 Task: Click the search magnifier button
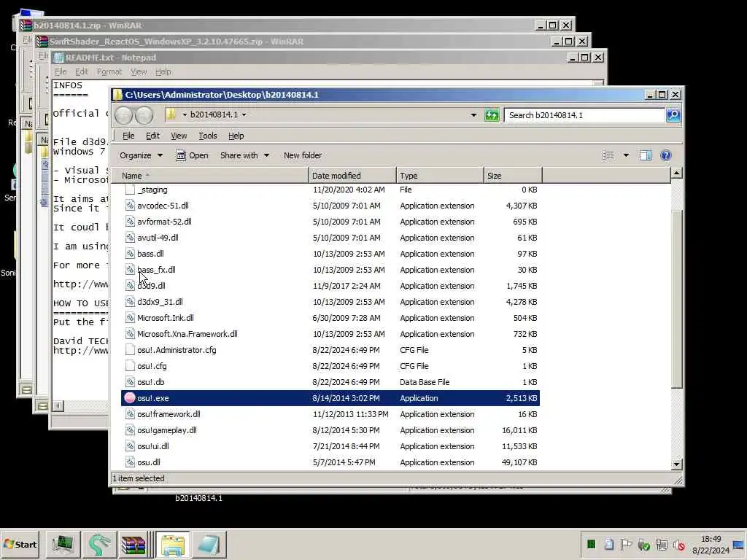coord(673,115)
